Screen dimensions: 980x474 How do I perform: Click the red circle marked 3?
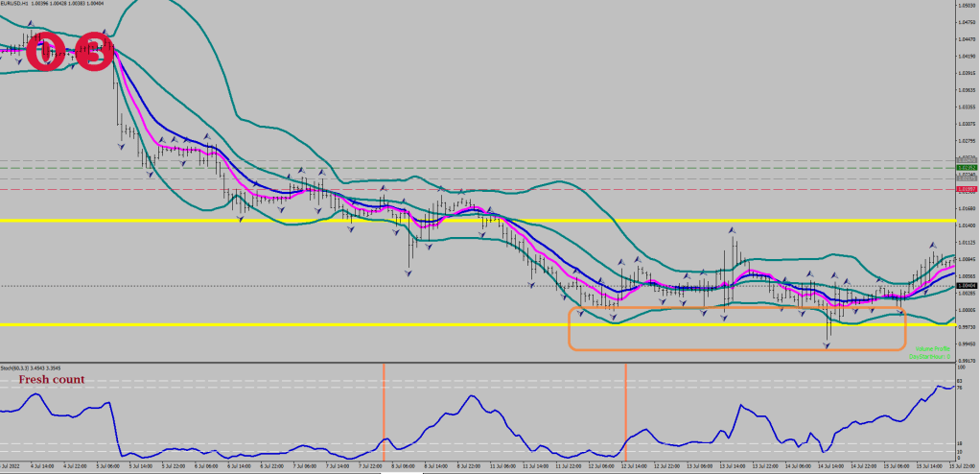(x=94, y=53)
